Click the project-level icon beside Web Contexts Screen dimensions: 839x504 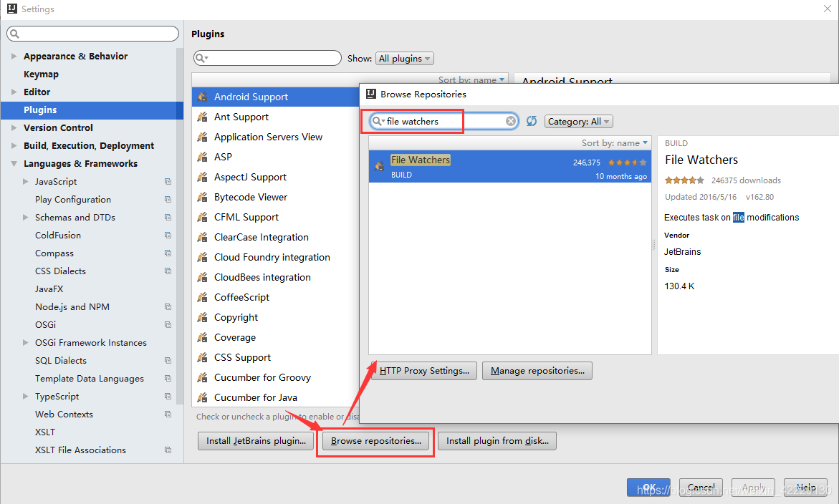[x=168, y=415]
